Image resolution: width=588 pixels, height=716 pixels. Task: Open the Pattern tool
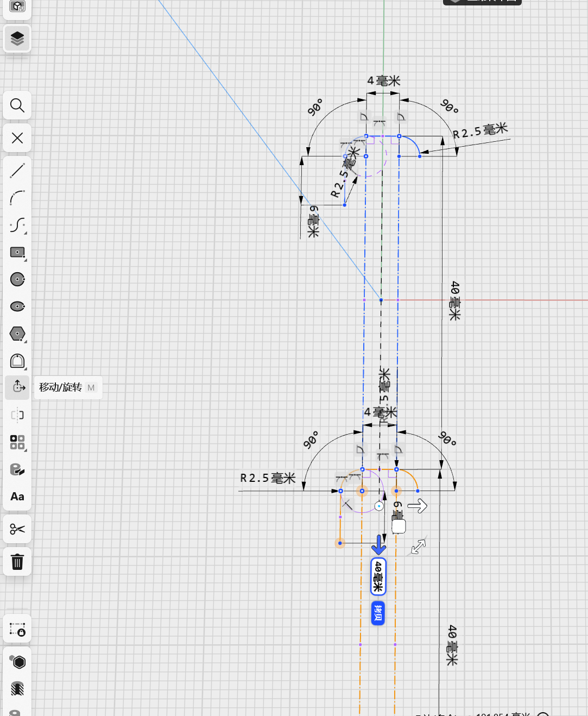(x=17, y=442)
